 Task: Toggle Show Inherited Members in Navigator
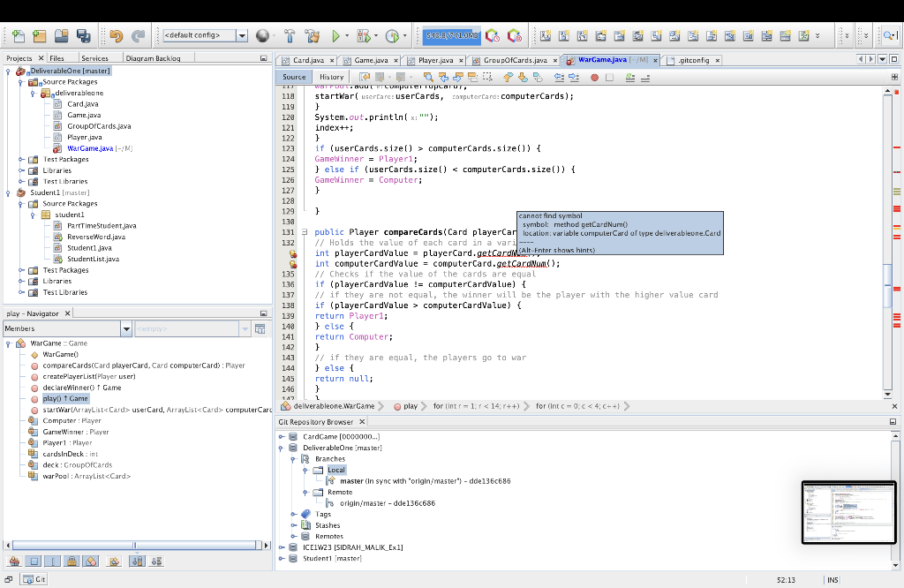(x=14, y=561)
